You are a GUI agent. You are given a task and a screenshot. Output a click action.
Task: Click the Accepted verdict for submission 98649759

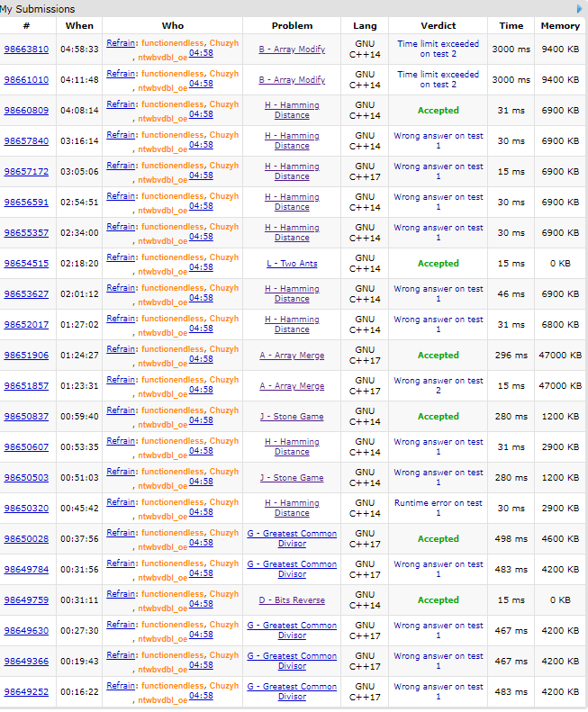[x=438, y=599]
